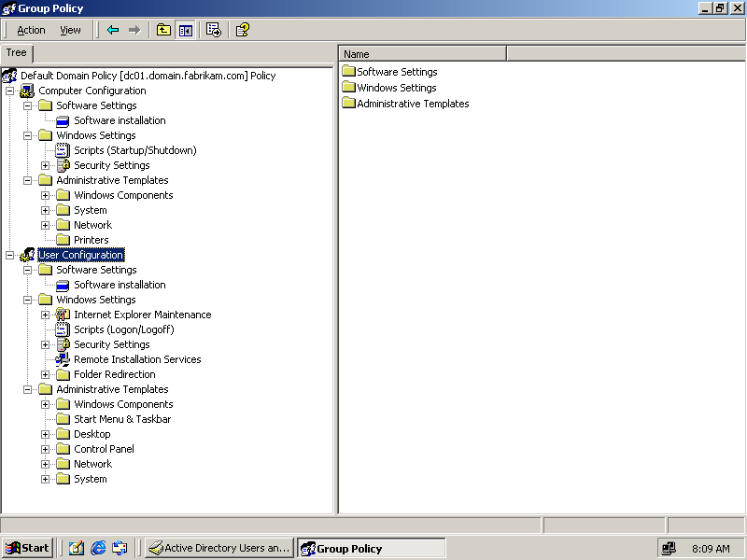Open the Action menu
The image size is (747, 560).
[x=31, y=30]
